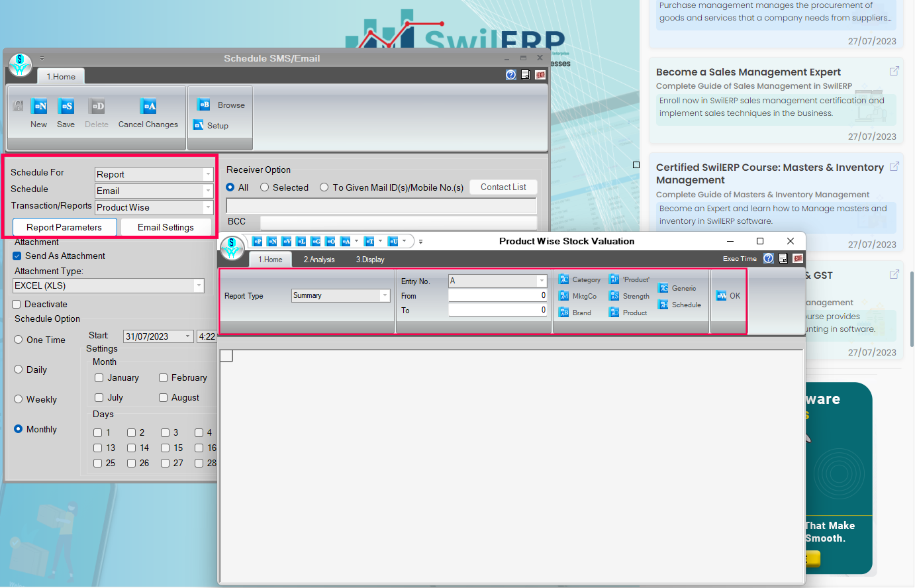The height and width of the screenshot is (588, 915).
Task: Open the Start date 31/07/2023 dropdown
Action: 187,336
